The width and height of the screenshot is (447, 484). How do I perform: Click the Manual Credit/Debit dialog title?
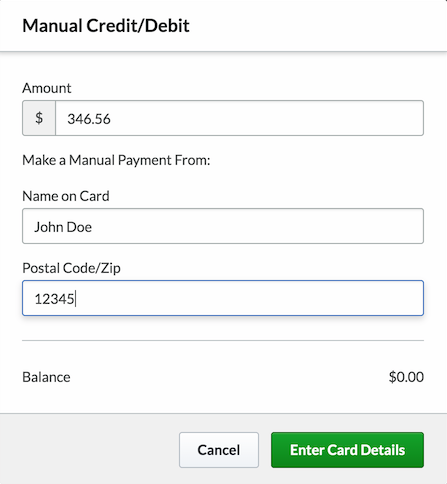pyautogui.click(x=106, y=26)
